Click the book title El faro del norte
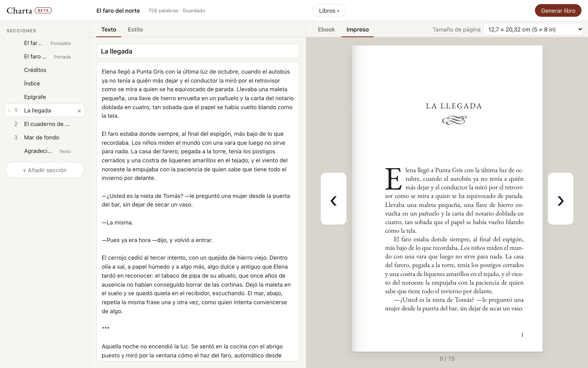The height and width of the screenshot is (368, 588). click(x=118, y=10)
